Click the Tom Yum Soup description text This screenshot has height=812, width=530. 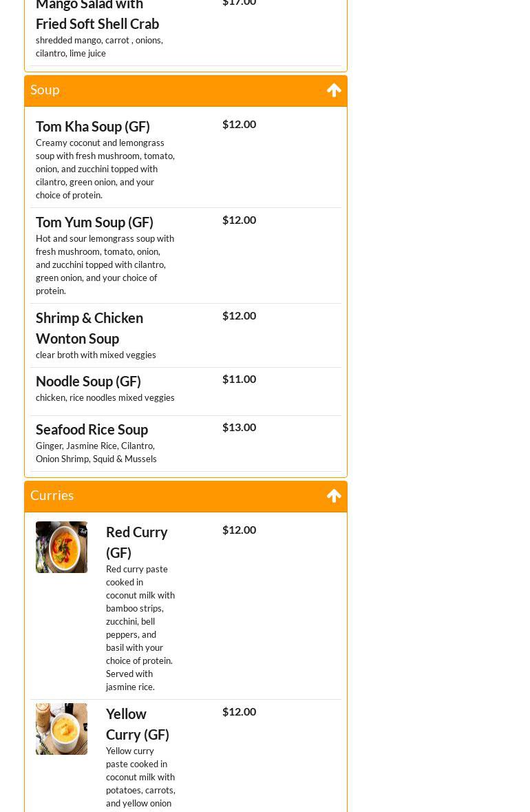pos(105,264)
